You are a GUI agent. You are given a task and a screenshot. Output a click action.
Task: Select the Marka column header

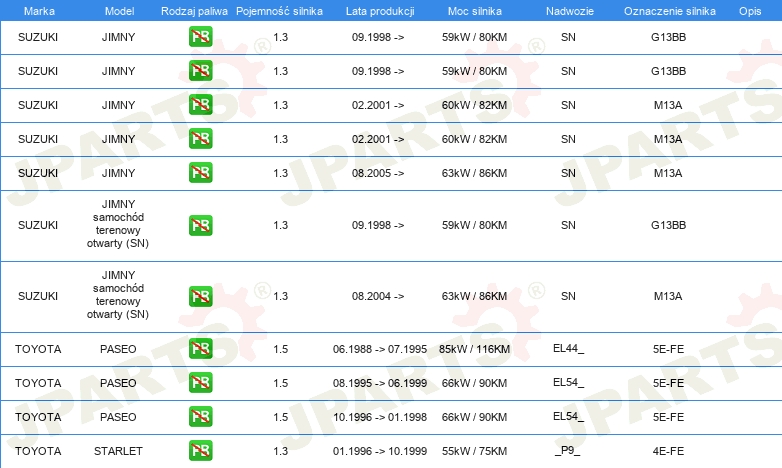(x=39, y=11)
